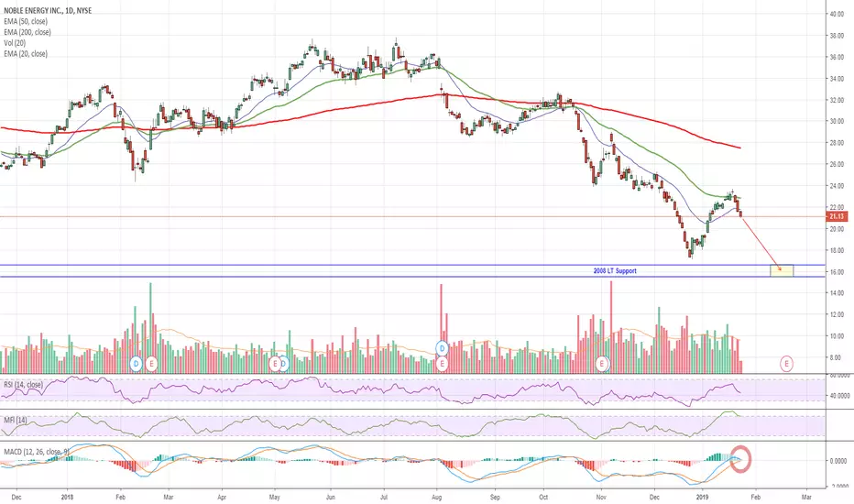Click the May date axis label
854x504 pixels.
click(x=275, y=497)
